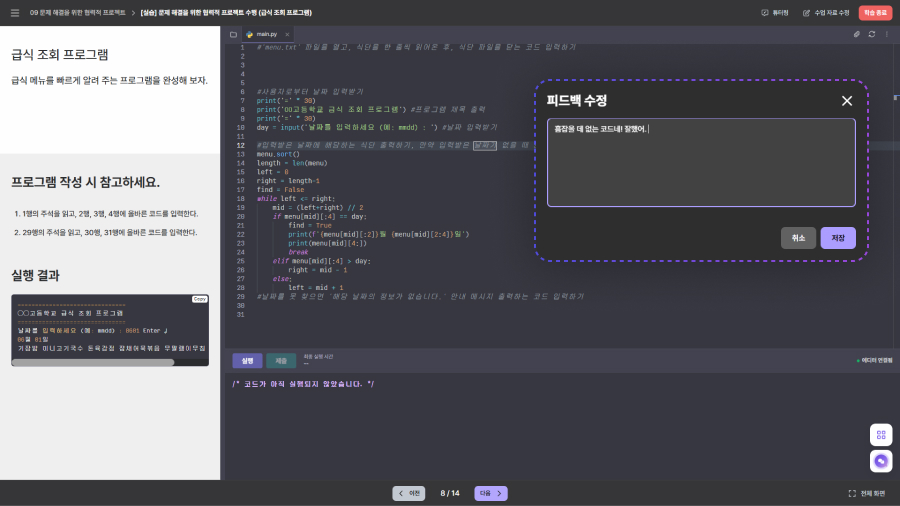The image size is (900, 506).
Task: Go to next page with 다음 button
Action: point(490,493)
